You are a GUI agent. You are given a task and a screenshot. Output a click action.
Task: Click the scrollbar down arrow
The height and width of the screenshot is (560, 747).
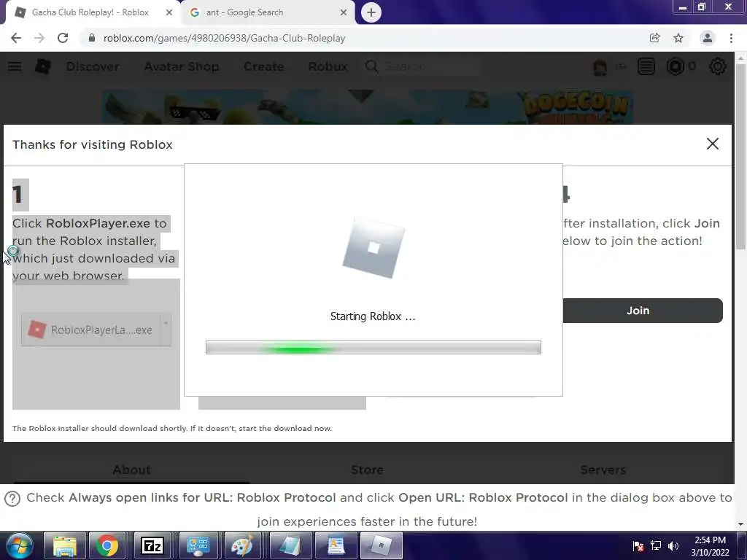pyautogui.click(x=740, y=524)
